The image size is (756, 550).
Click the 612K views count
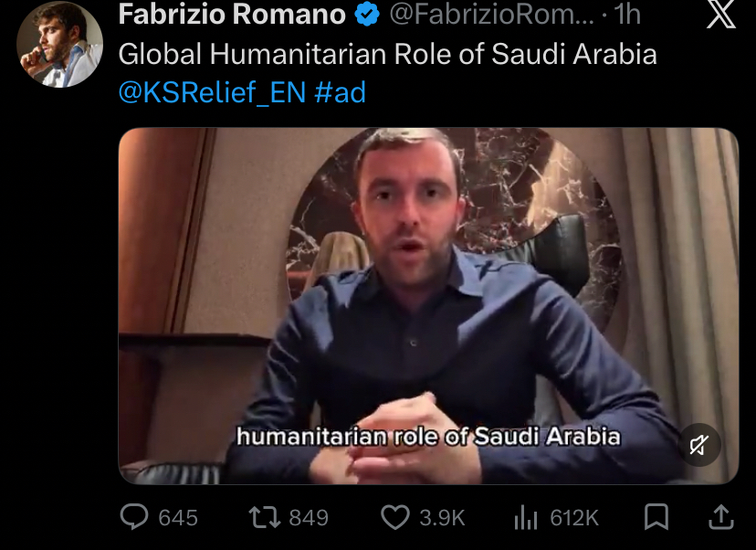[574, 518]
